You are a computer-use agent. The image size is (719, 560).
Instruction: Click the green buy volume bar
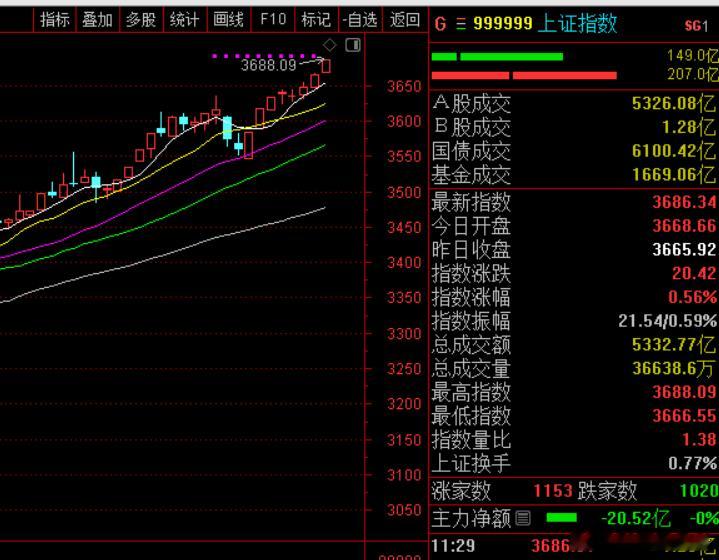pos(497,56)
